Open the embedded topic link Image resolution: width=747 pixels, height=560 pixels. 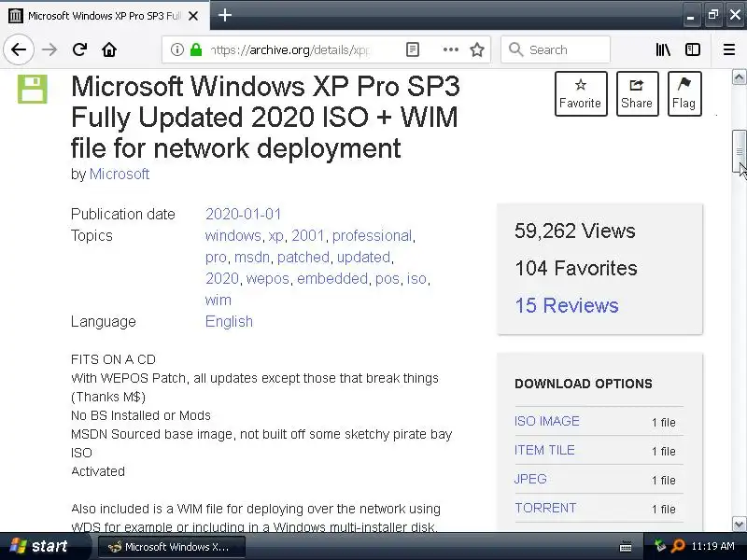(332, 278)
